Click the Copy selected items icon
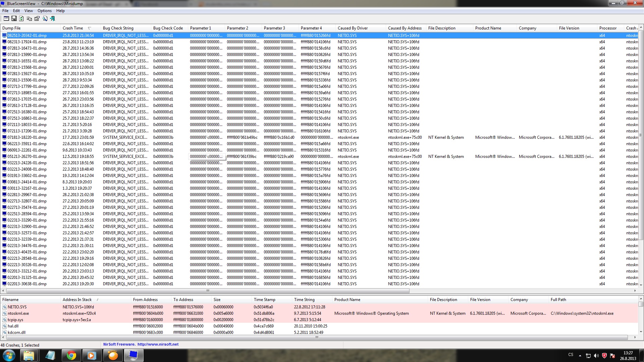This screenshot has height=362, width=644. [x=29, y=19]
